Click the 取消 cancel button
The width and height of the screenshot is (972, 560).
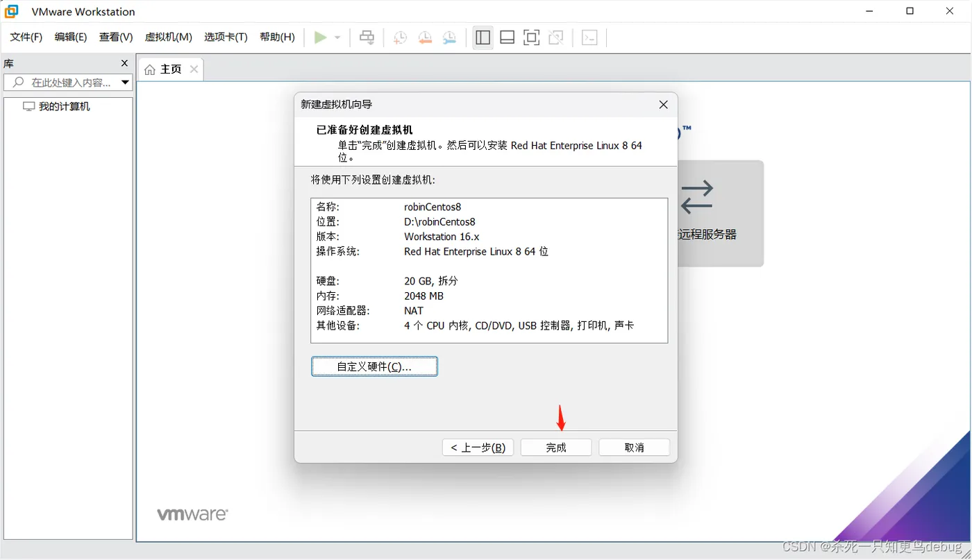click(635, 448)
